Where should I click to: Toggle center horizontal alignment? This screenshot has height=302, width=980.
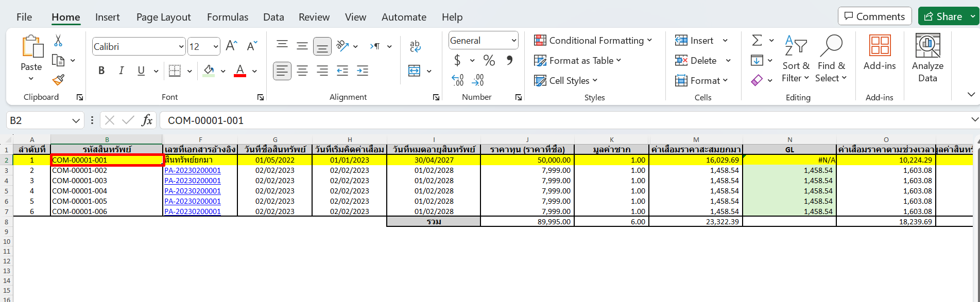coord(302,70)
